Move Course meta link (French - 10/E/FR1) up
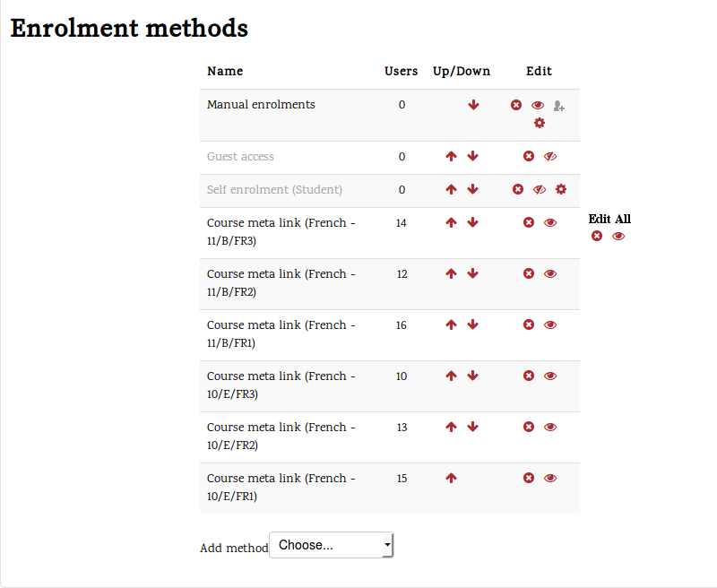Viewport: 717px width, 588px height. (451, 478)
